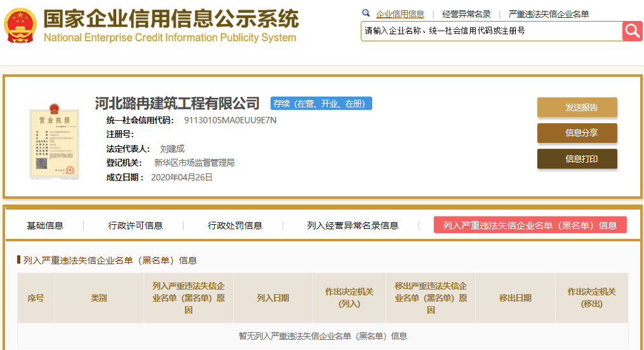Click the 登记机关 label
The width and height of the screenshot is (644, 350).
124,163
